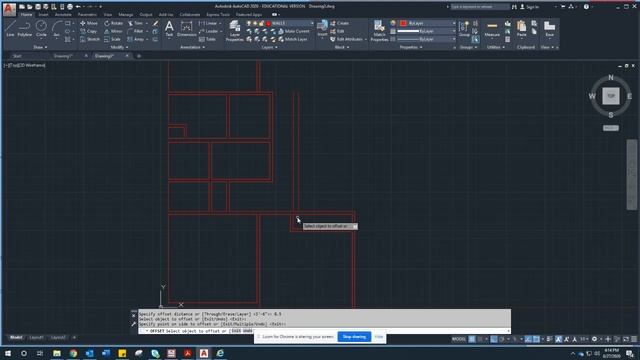Click Match Layer button
The width and height of the screenshot is (640, 360).
click(x=293, y=39)
